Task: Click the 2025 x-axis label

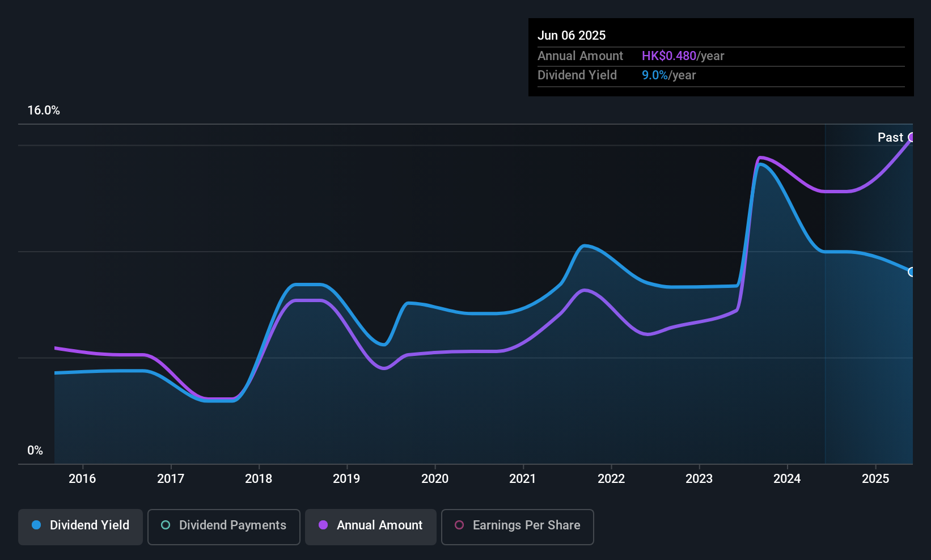Action: coord(875,478)
